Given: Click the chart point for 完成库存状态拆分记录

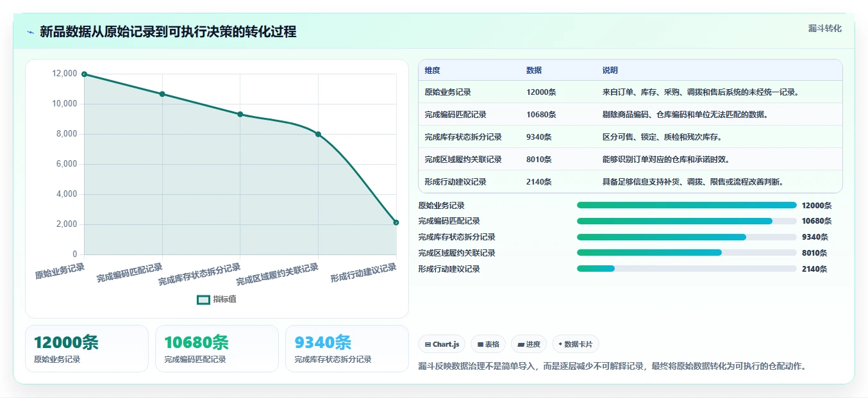Looking at the screenshot, I should pyautogui.click(x=240, y=114).
